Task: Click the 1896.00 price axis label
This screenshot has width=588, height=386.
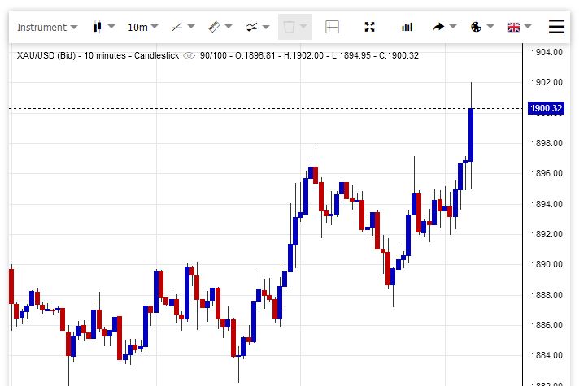Action: (x=547, y=173)
